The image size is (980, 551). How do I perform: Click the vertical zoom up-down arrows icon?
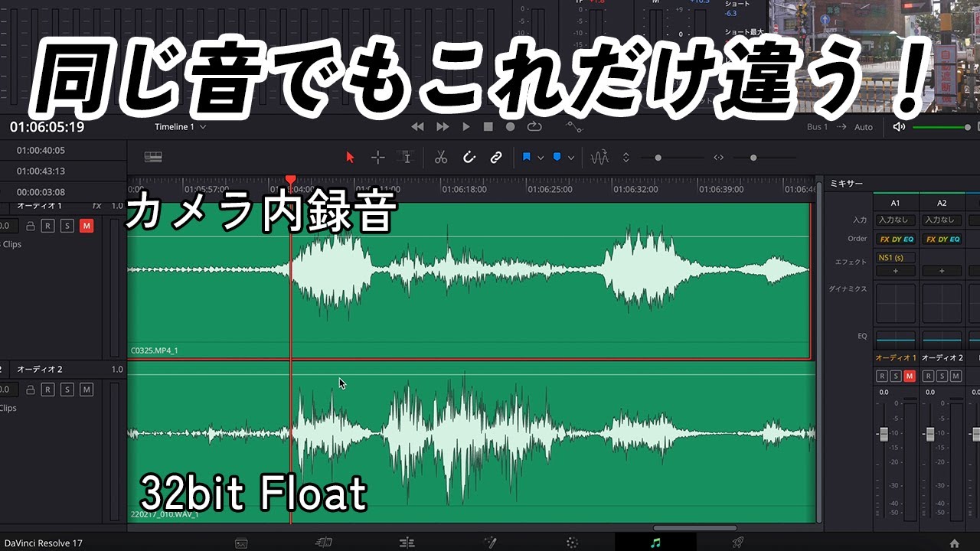626,158
